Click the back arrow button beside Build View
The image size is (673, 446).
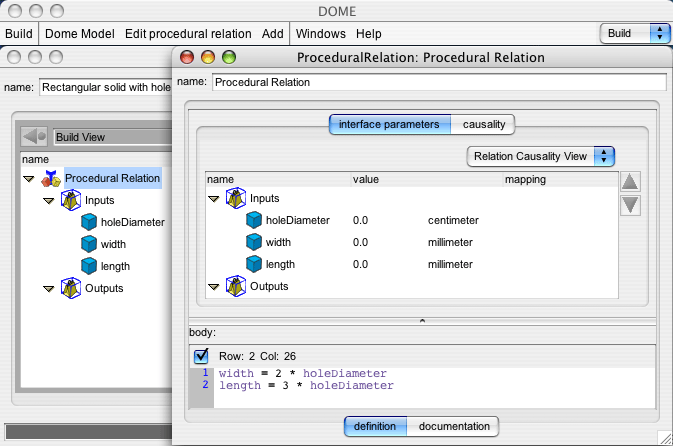(x=34, y=137)
